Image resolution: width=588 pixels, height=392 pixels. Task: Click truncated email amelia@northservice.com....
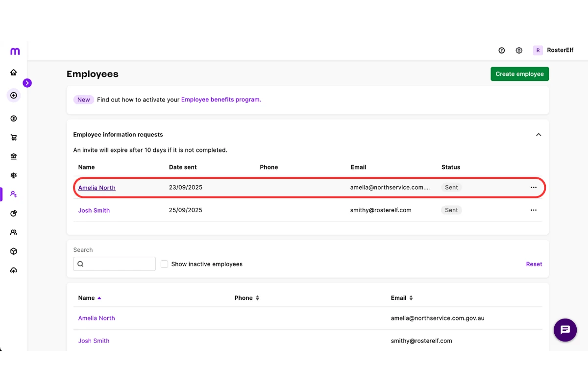[x=390, y=188]
